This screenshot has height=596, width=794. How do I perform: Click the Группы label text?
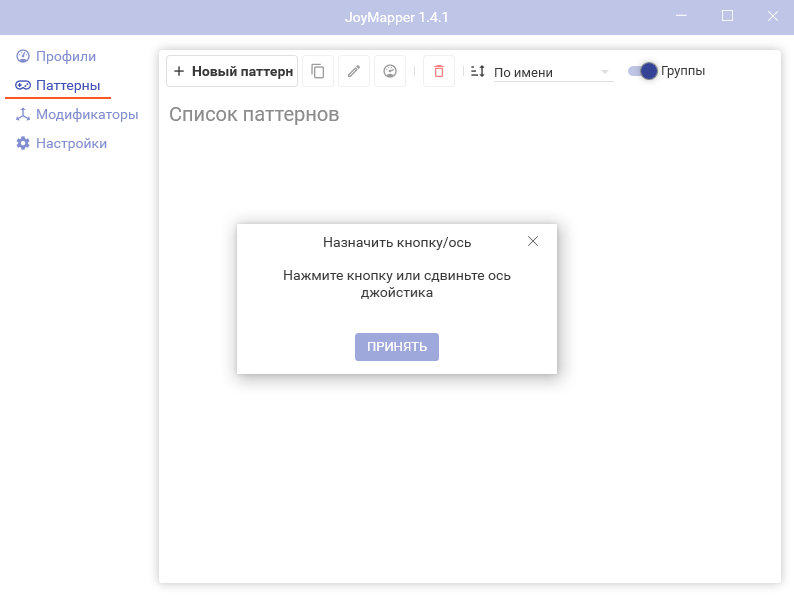pyautogui.click(x=683, y=71)
